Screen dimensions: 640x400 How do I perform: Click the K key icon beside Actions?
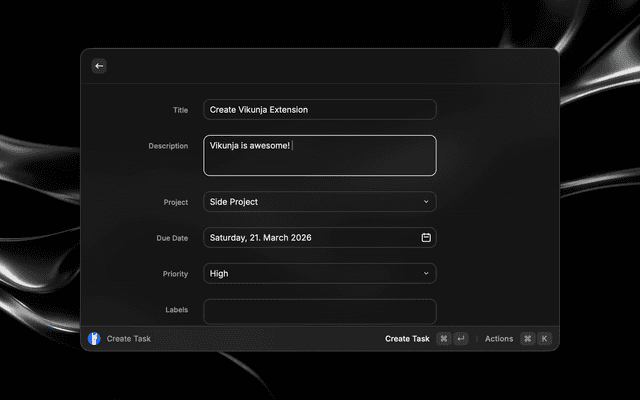pos(544,339)
